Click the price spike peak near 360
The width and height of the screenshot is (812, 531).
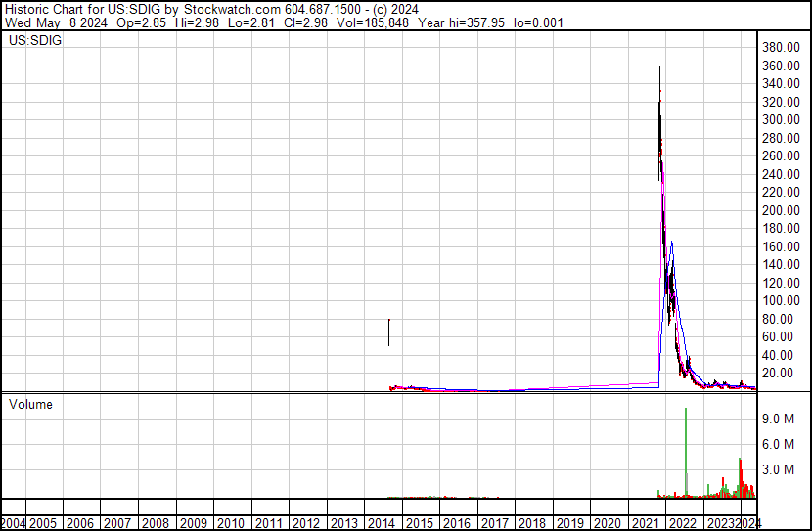(x=659, y=68)
